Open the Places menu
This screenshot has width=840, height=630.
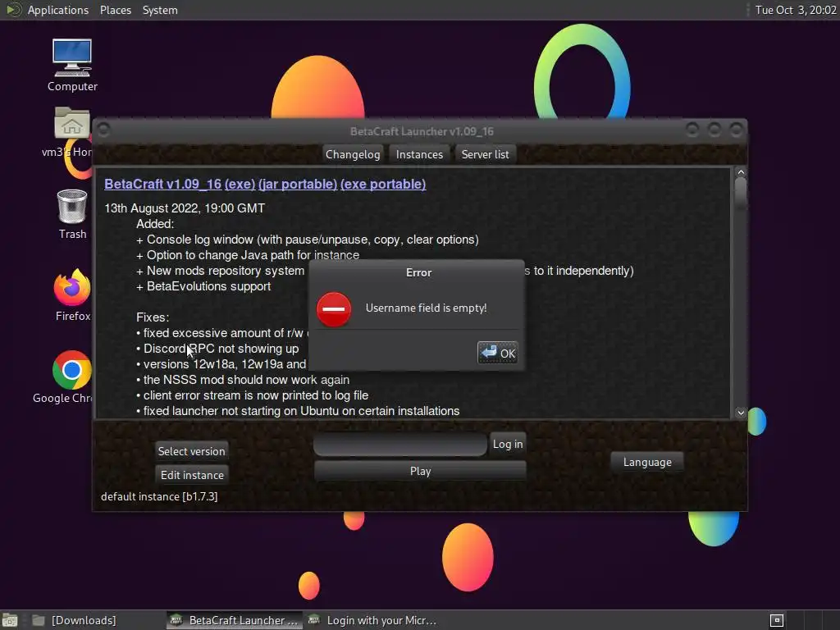click(x=116, y=10)
